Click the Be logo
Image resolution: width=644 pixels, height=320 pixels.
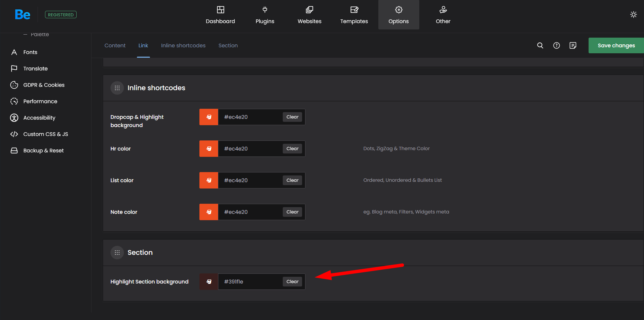(23, 15)
